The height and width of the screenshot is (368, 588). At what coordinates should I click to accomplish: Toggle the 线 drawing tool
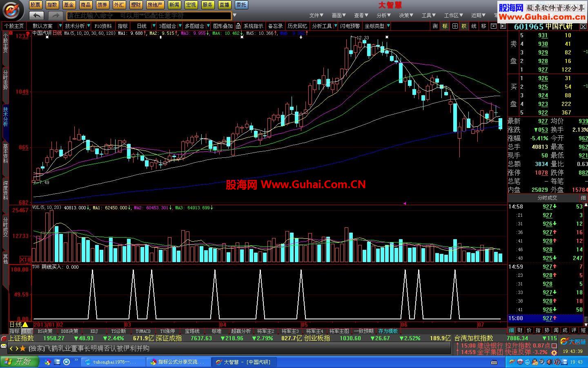(474, 26)
